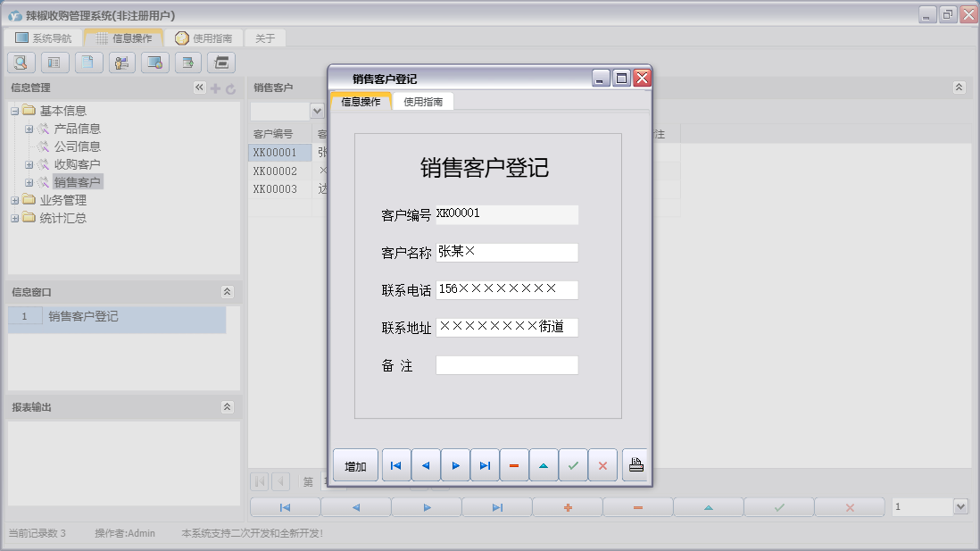
Task: Jump to last record with the ▶| button
Action: (x=485, y=464)
